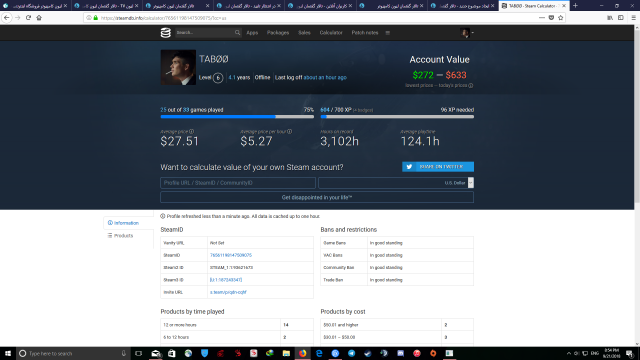Viewport: 640px width, 360px height.
Task: Show the browser library icon
Action: pos(610,18)
